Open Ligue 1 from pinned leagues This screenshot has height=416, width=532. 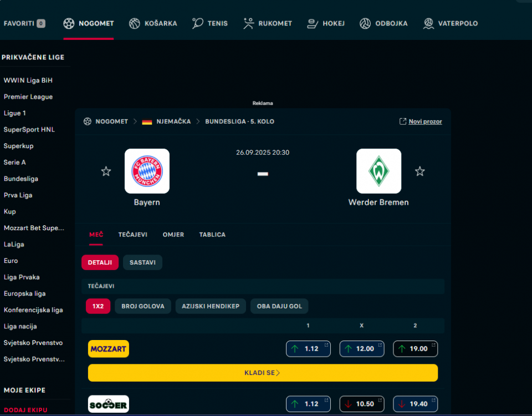14,113
